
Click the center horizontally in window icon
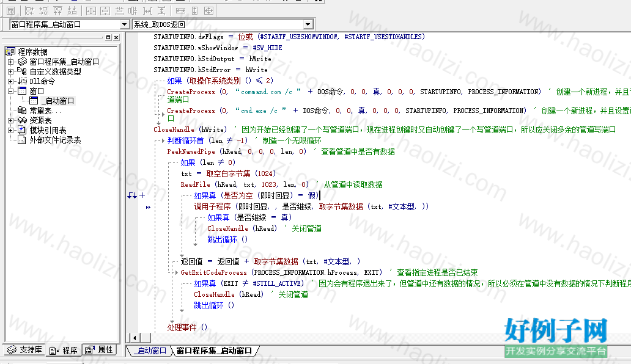[x=91, y=11]
